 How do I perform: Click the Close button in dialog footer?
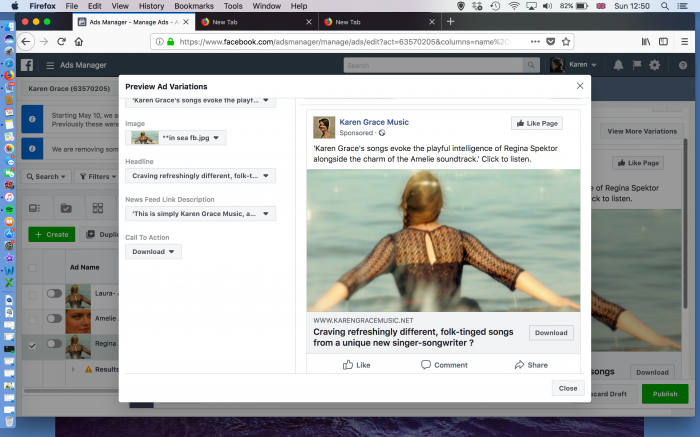click(x=567, y=388)
